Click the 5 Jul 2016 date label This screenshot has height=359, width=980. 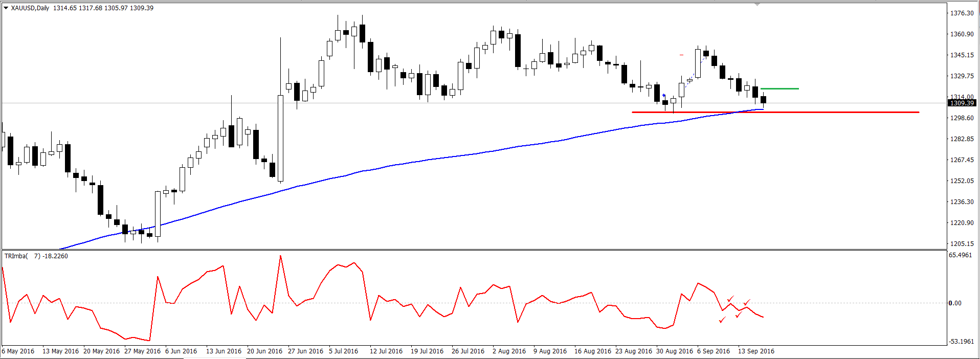(x=344, y=351)
